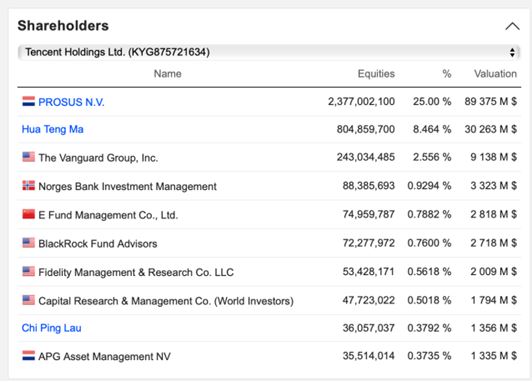Click the US flag beside The Vanguard Group
Image resolution: width=532 pixels, height=382 pixels.
pos(28,157)
